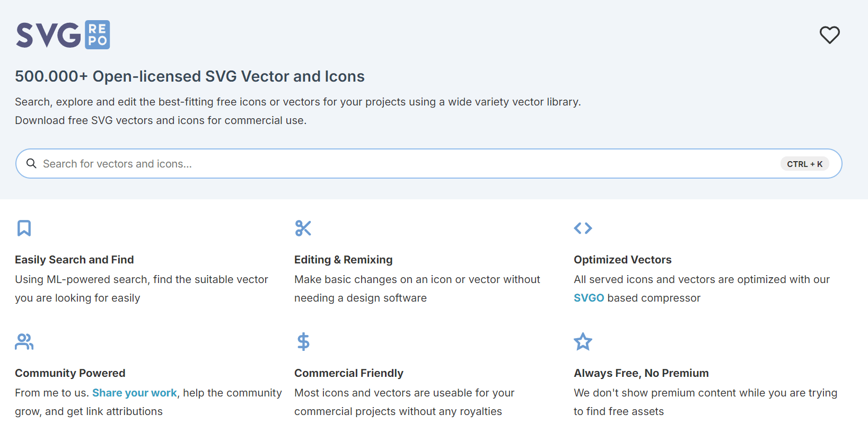Click the 'Always Free, No Premium' heading
This screenshot has height=441, width=868.
pos(641,373)
